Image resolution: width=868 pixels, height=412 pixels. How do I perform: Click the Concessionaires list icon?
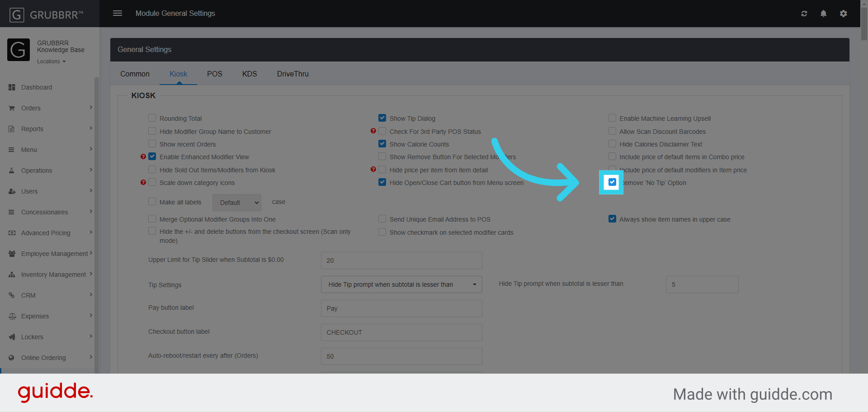point(12,212)
